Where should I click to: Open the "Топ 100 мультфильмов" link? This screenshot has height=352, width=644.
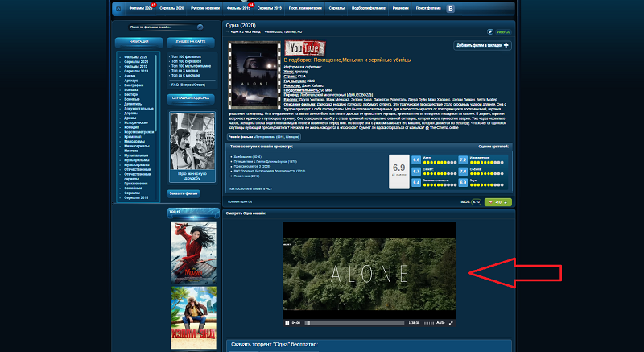pyautogui.click(x=192, y=66)
